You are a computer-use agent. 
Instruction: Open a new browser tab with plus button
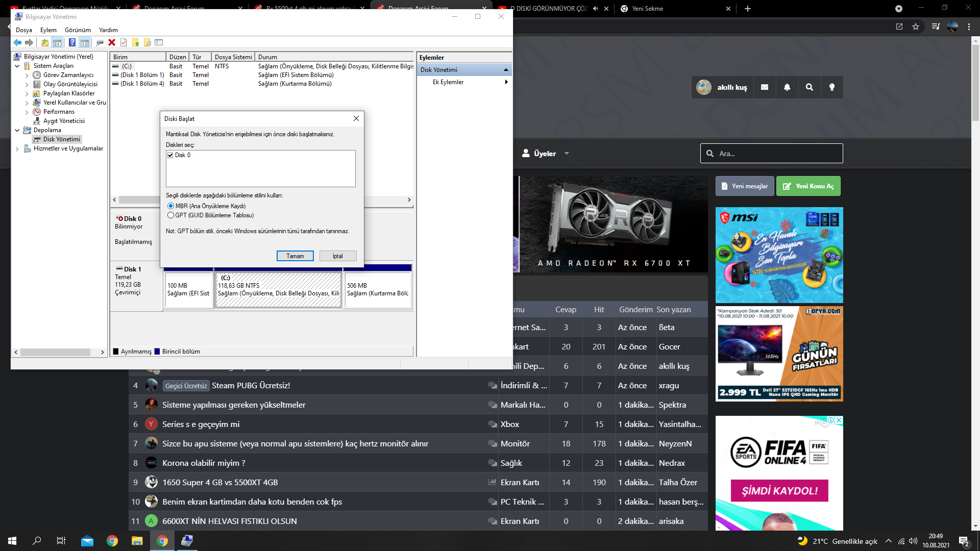pos(748,9)
